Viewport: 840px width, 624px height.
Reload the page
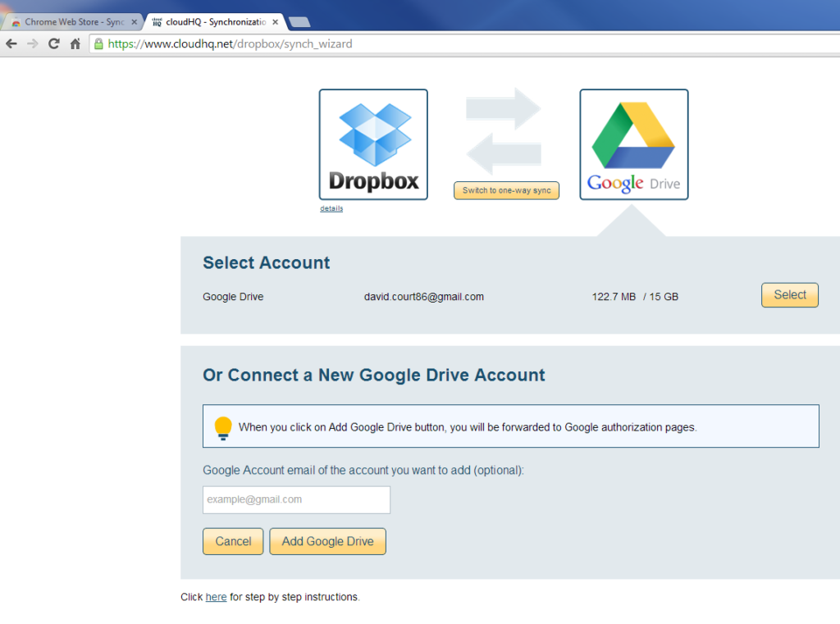tap(53, 43)
